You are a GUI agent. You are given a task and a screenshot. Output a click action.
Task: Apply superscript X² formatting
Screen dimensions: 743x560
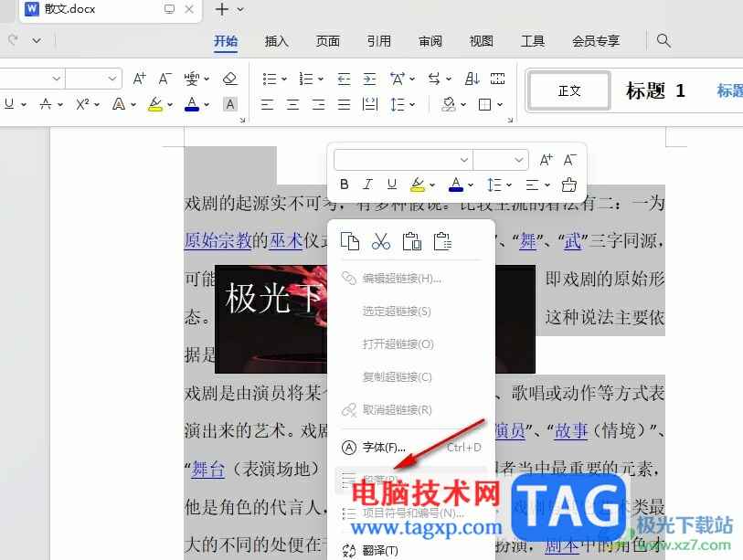[x=82, y=104]
